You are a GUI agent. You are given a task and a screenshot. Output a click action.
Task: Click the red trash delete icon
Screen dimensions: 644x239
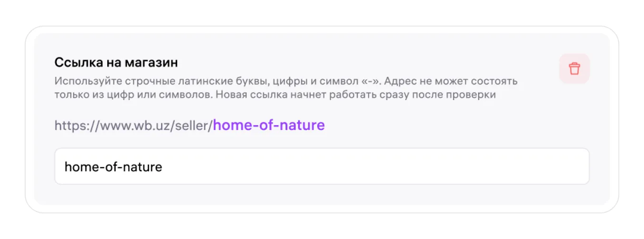[574, 69]
